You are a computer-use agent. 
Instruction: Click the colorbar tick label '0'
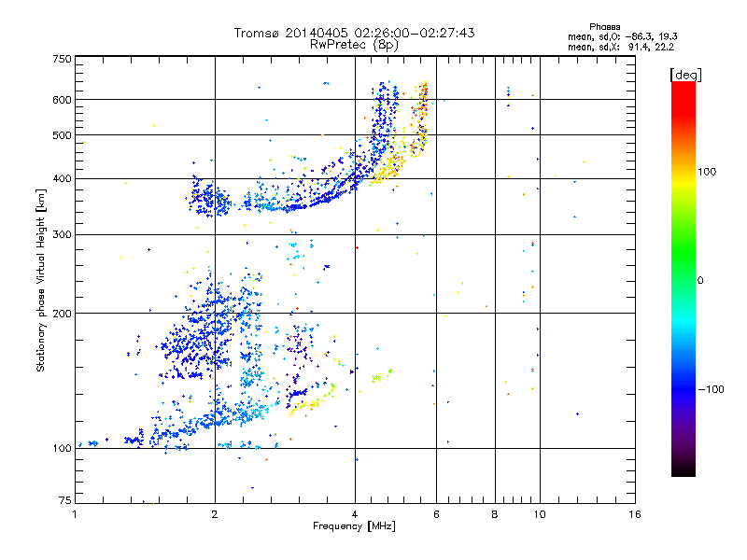pyautogui.click(x=700, y=280)
